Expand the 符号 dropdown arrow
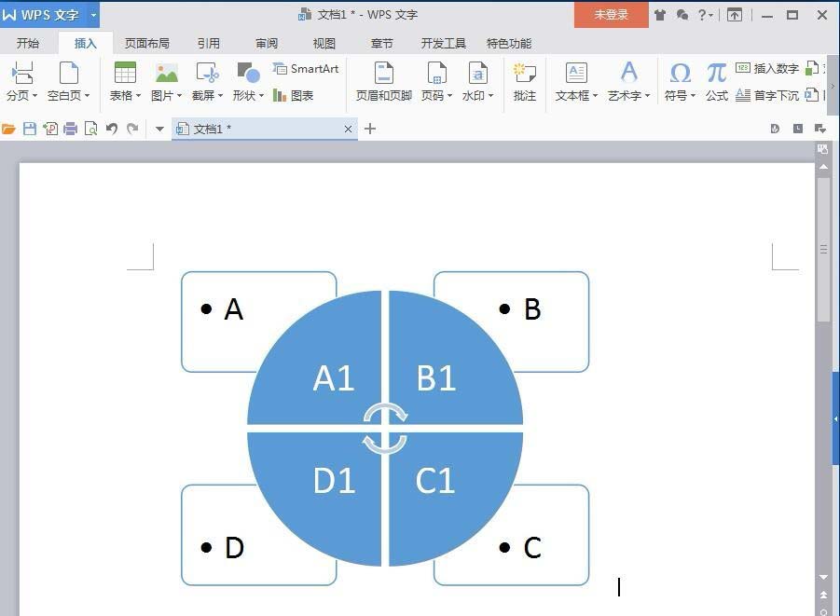The width and height of the screenshot is (840, 616). click(694, 96)
